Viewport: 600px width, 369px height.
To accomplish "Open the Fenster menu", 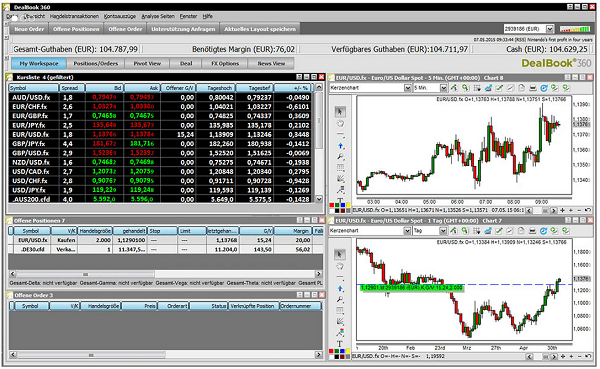I will (188, 16).
